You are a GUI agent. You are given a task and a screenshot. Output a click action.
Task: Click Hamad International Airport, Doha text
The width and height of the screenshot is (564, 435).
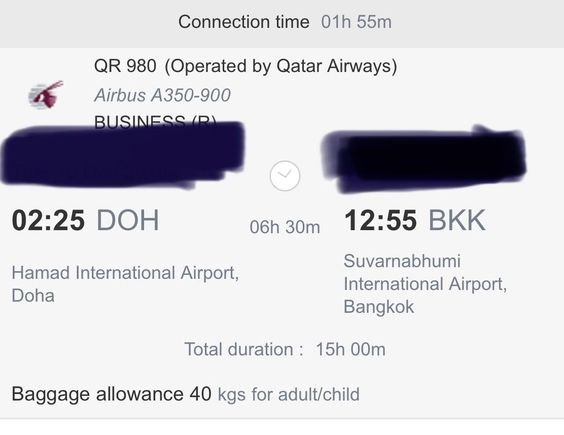[x=125, y=284]
